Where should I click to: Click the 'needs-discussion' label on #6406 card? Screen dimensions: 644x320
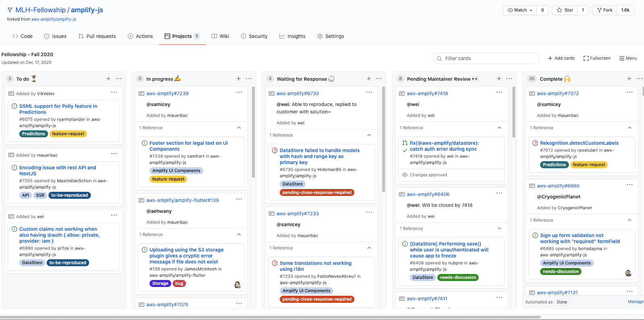click(458, 278)
